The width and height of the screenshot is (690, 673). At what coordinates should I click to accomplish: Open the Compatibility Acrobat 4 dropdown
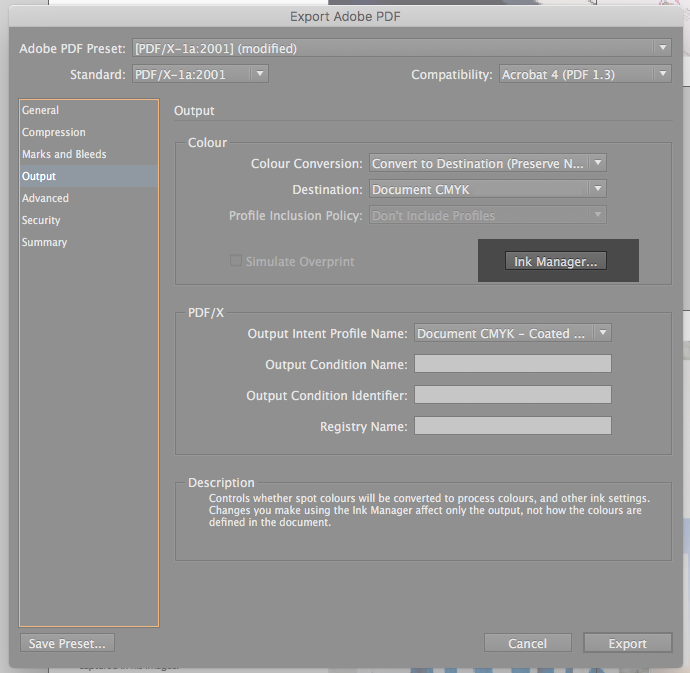[x=585, y=74]
